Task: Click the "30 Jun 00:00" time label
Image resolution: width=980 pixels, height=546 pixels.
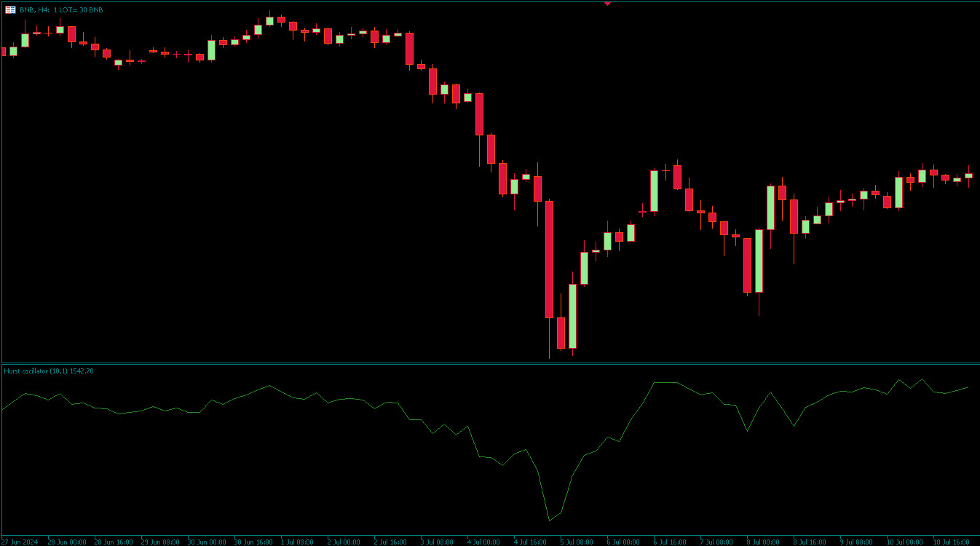Action: pyautogui.click(x=207, y=542)
